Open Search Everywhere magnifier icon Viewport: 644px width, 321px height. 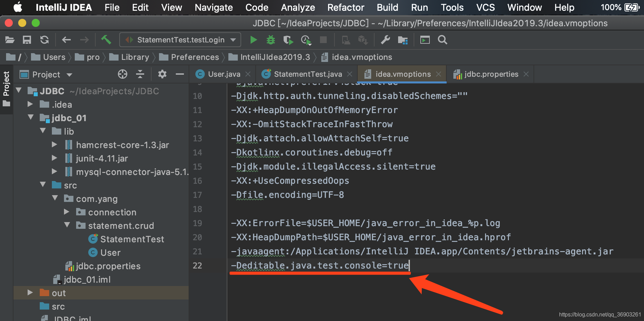tap(443, 40)
